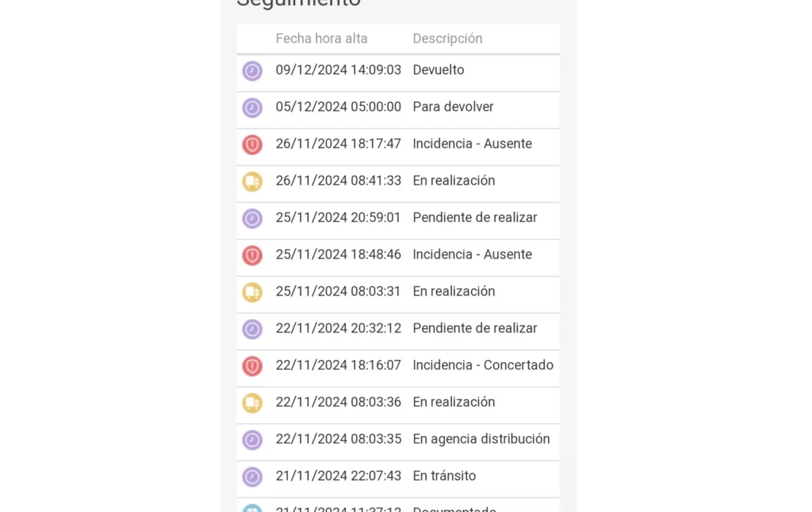Click truck icon for 25/11/2024 08:03:31
The image size is (812, 512).
click(x=252, y=292)
